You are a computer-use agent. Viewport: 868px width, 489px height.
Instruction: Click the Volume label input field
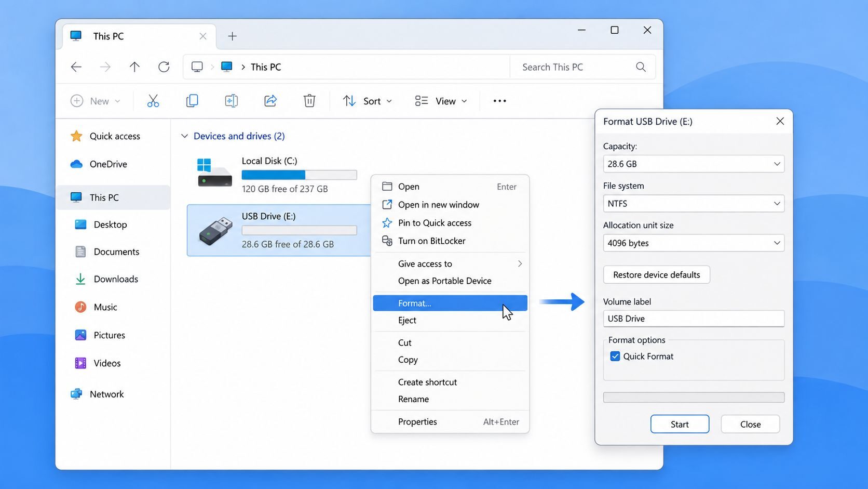[694, 319]
